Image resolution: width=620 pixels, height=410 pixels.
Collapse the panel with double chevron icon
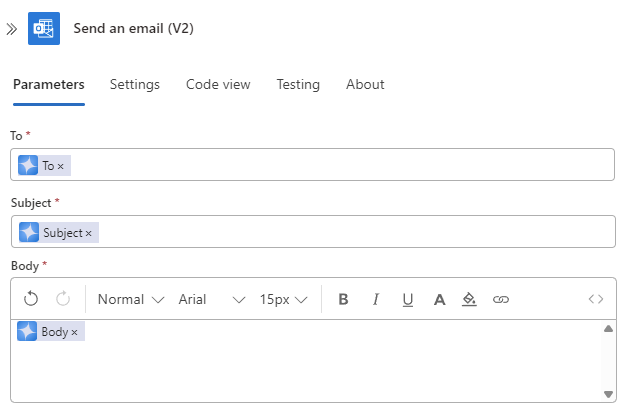pyautogui.click(x=11, y=29)
